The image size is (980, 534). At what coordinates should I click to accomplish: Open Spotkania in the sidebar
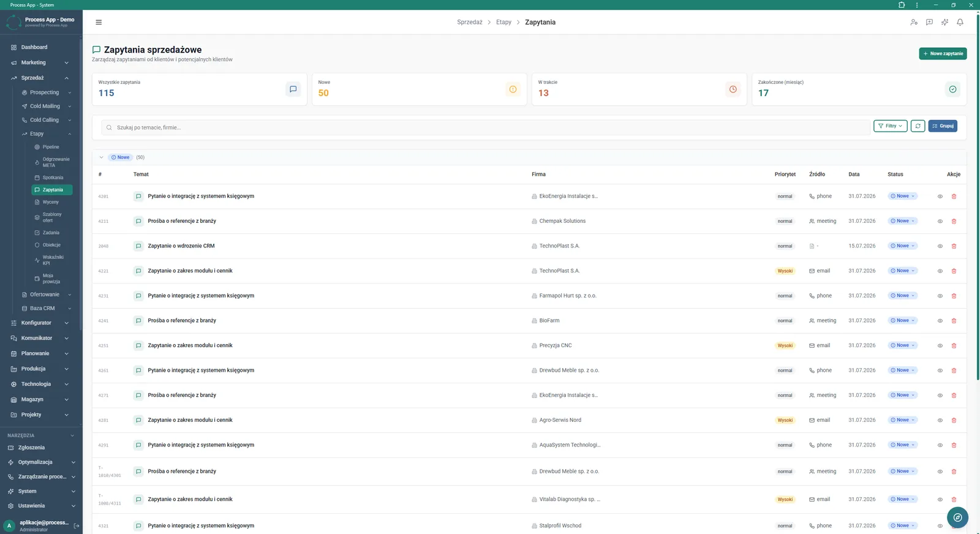(52, 178)
